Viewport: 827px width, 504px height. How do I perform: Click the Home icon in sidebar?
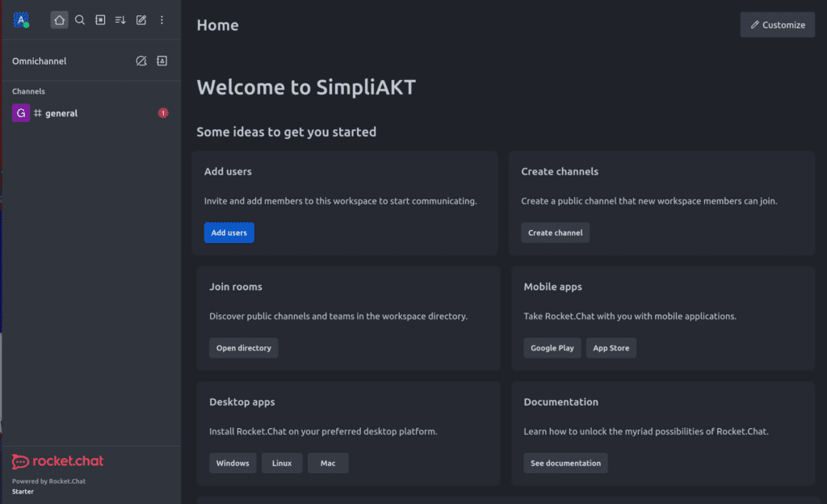tap(59, 20)
